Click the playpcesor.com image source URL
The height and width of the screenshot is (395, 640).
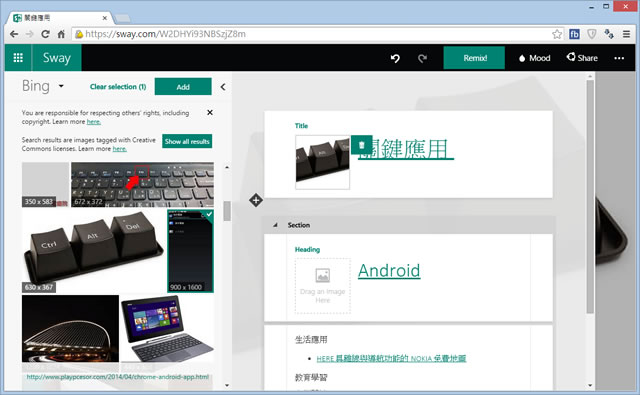(x=118, y=377)
